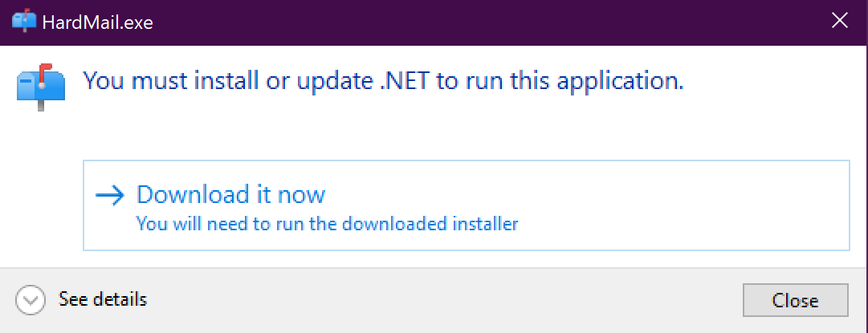Click the Close button in the footer

(795, 301)
